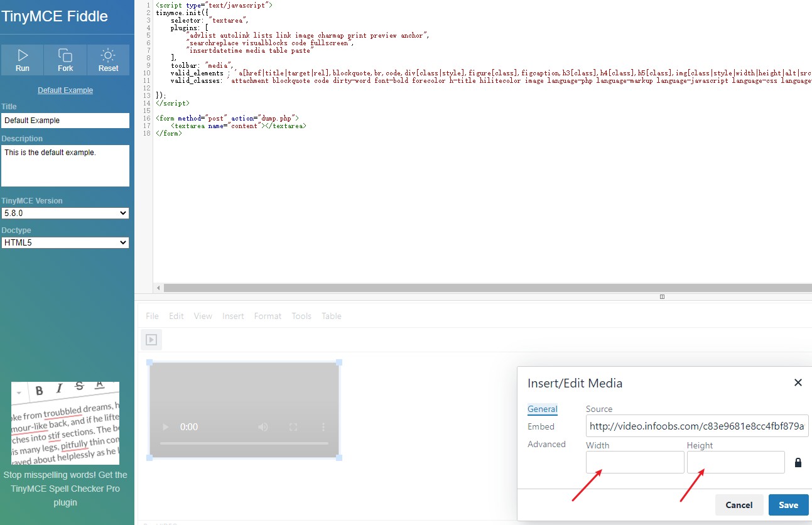The width and height of the screenshot is (812, 525).
Task: Open the Insert menu
Action: (x=233, y=316)
